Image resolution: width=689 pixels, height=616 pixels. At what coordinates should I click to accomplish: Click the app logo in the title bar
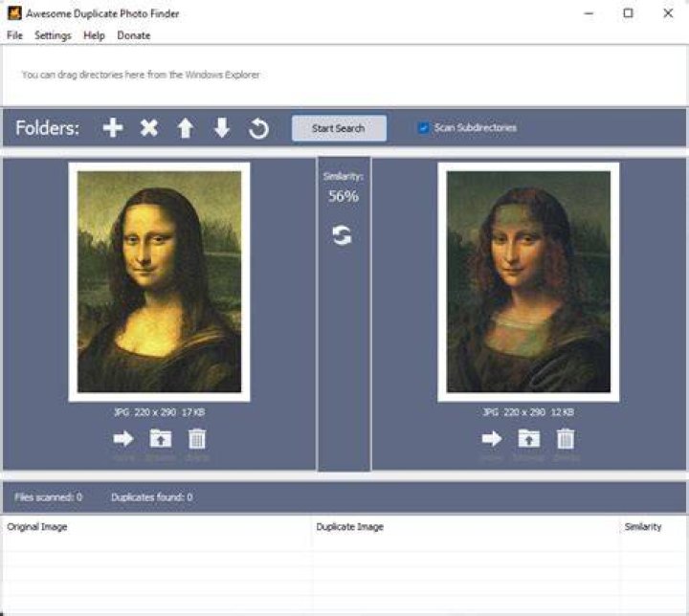[x=14, y=13]
